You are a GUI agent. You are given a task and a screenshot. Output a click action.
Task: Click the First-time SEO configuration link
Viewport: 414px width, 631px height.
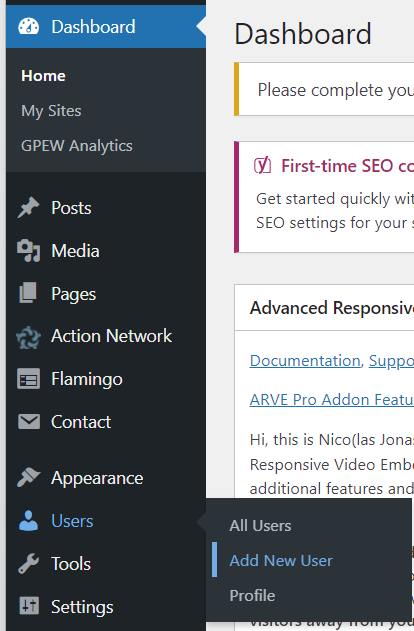pyautogui.click(x=347, y=166)
